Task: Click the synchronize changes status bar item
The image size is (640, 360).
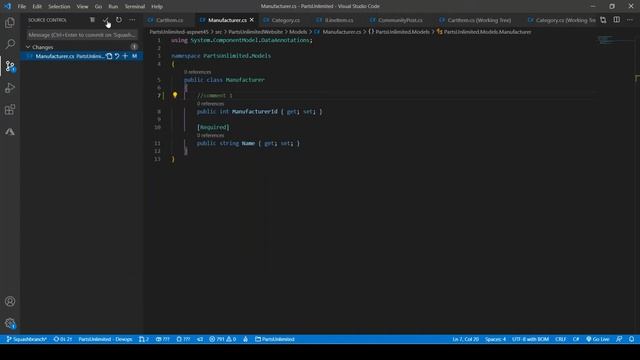Action: pyautogui.click(x=63, y=339)
